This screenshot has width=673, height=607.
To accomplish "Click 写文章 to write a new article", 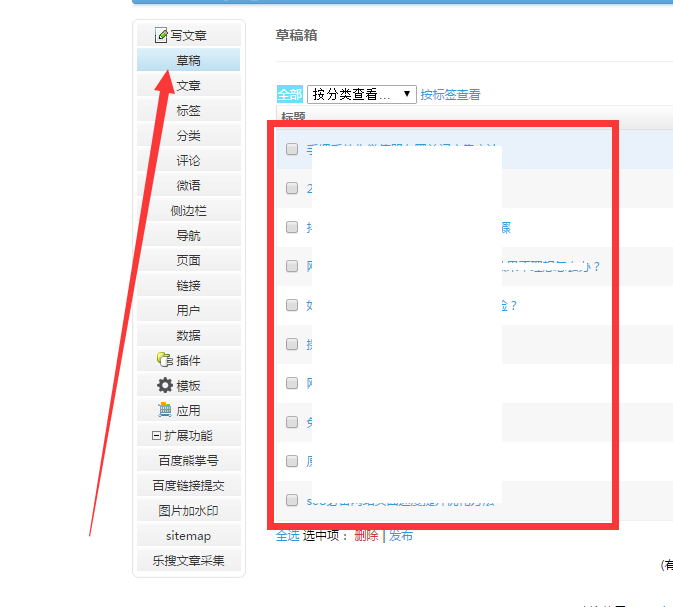I will click(188, 35).
